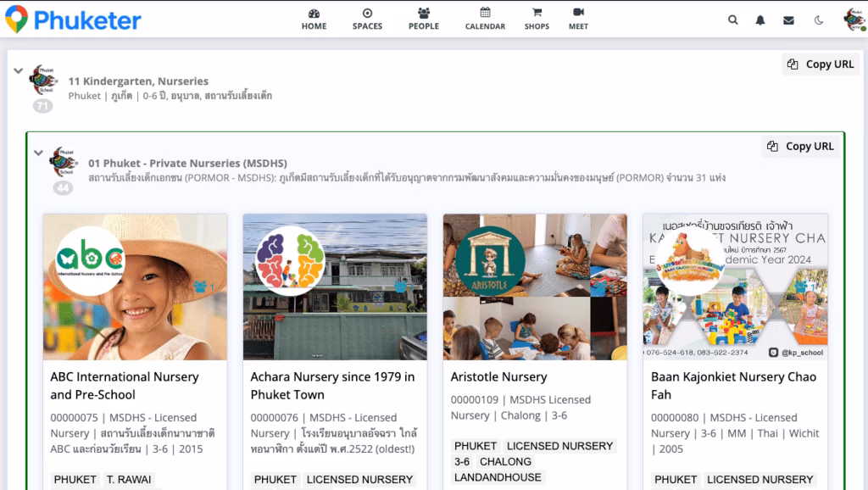Click LICENSED NURSERY tag on Aristotle card
The height and width of the screenshot is (490, 868).
[x=560, y=446]
